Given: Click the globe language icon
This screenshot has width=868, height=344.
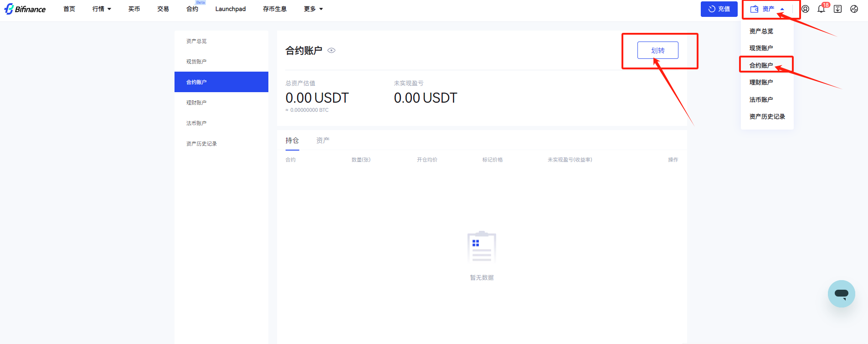Looking at the screenshot, I should (854, 9).
